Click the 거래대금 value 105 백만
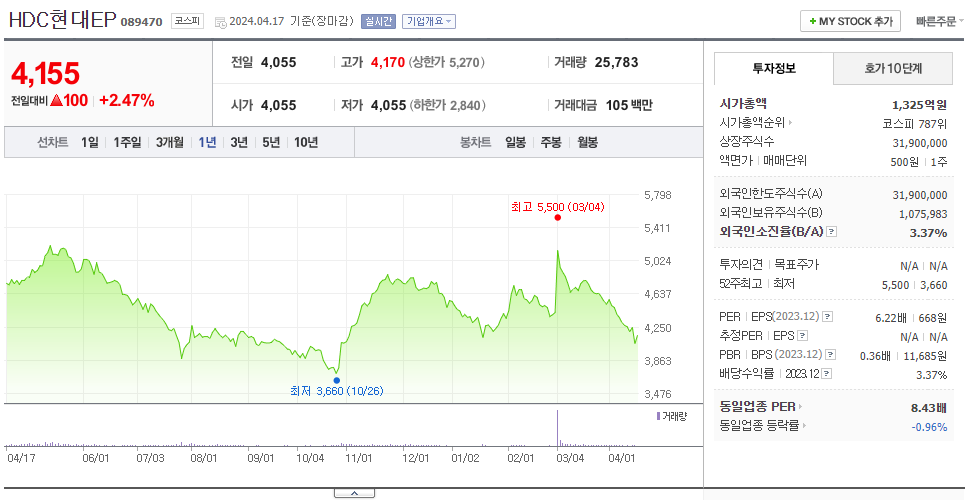The width and height of the screenshot is (968, 500). 629,106
